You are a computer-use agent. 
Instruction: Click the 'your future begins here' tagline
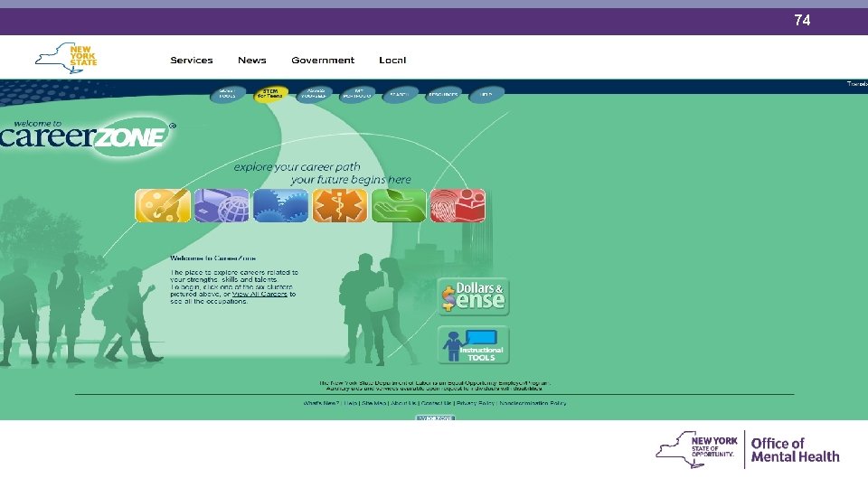pyautogui.click(x=351, y=180)
